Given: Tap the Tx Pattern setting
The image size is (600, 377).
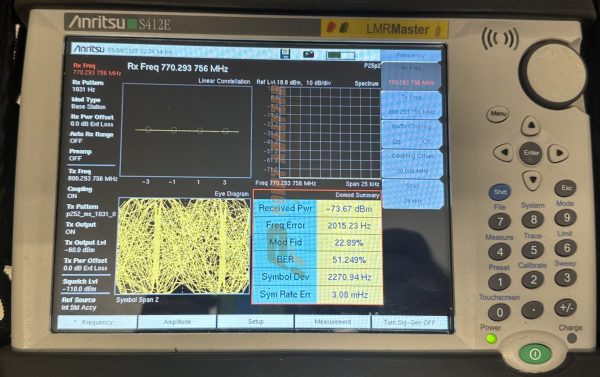Looking at the screenshot, I should click(x=91, y=211).
